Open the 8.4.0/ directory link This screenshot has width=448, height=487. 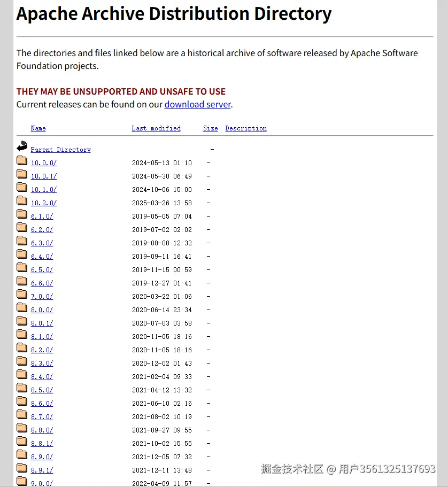42,376
